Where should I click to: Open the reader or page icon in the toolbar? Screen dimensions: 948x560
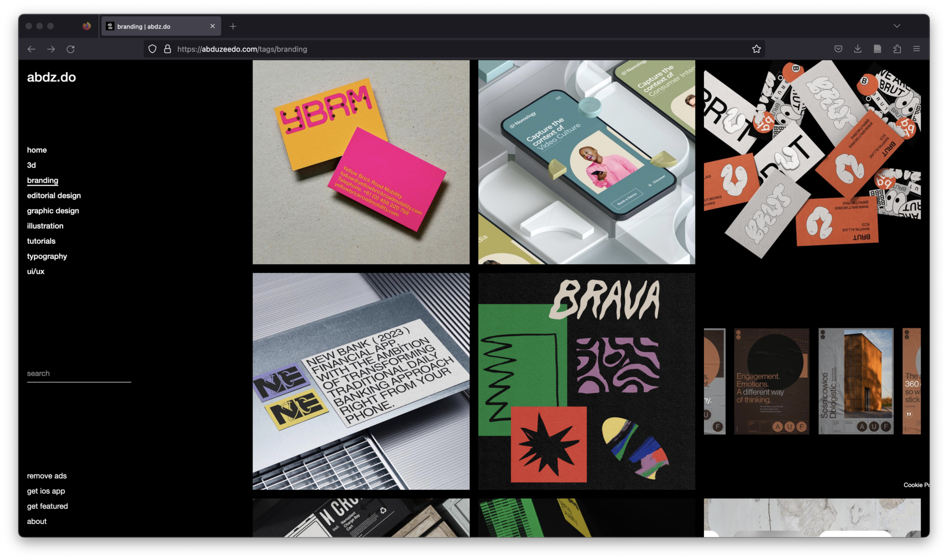[x=877, y=49]
